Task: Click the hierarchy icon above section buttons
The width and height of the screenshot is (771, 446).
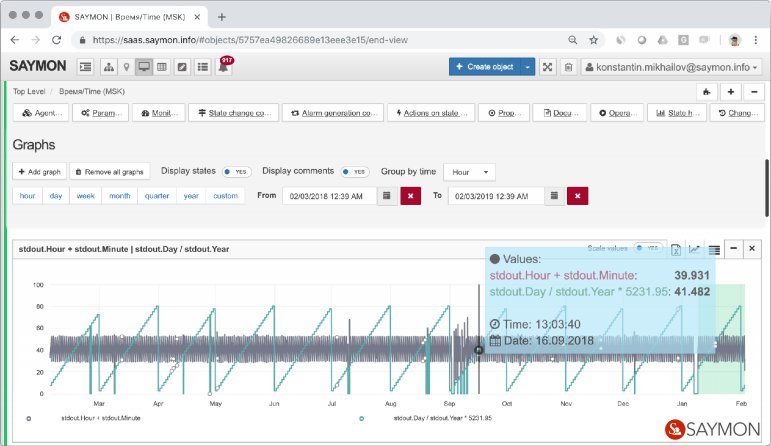Action: [x=707, y=92]
